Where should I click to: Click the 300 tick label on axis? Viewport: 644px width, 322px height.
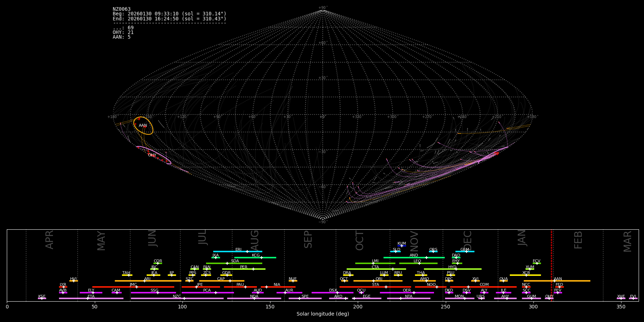(x=533, y=307)
